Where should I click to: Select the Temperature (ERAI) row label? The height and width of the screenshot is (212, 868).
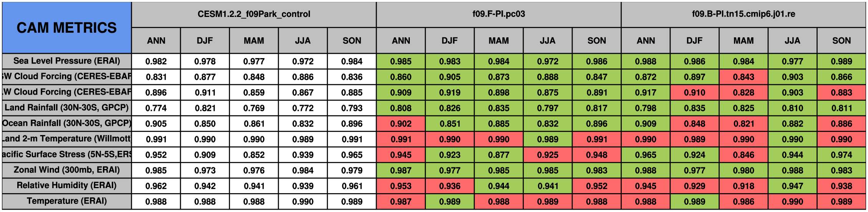tap(66, 201)
